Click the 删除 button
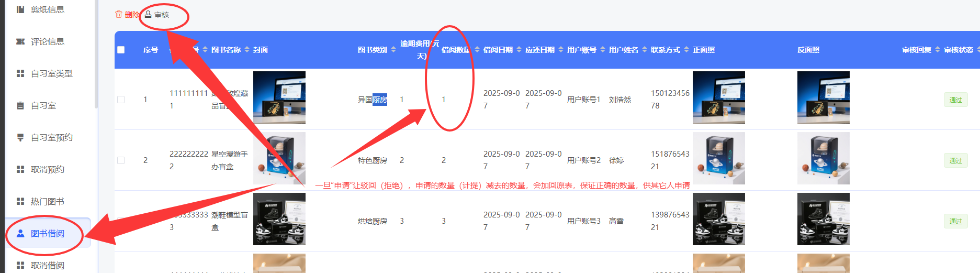This screenshot has width=980, height=273. (x=127, y=15)
